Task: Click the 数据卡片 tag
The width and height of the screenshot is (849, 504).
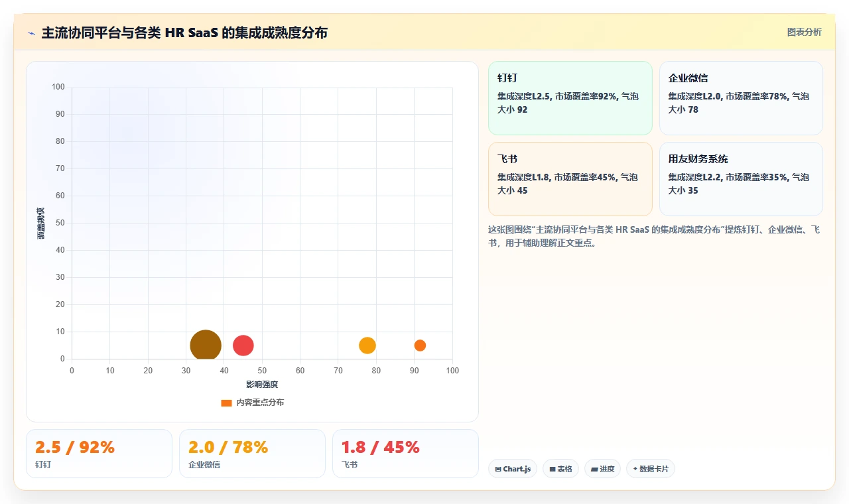Action: [x=650, y=469]
